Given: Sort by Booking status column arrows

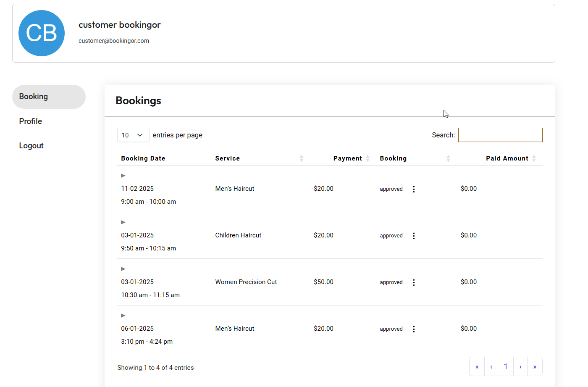Looking at the screenshot, I should [448, 158].
